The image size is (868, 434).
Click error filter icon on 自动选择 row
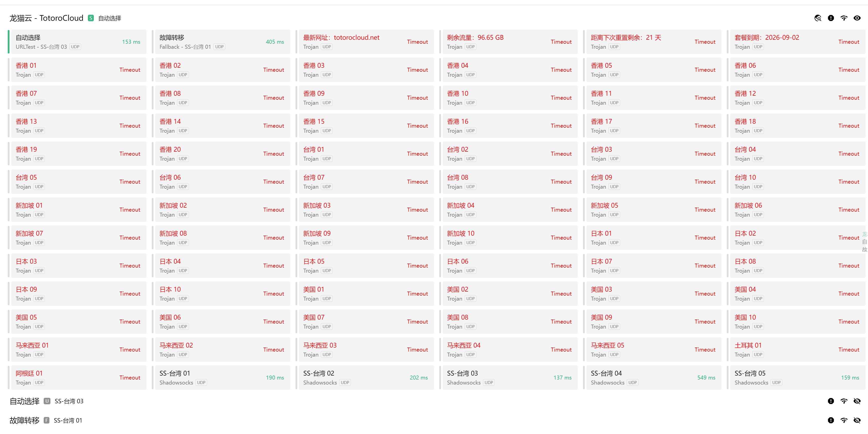pyautogui.click(x=831, y=401)
